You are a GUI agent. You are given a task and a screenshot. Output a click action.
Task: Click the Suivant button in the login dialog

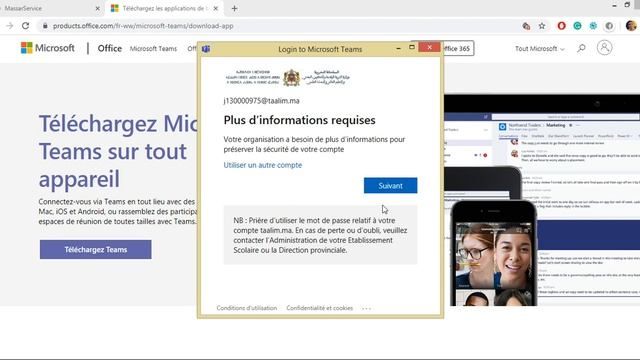[390, 185]
